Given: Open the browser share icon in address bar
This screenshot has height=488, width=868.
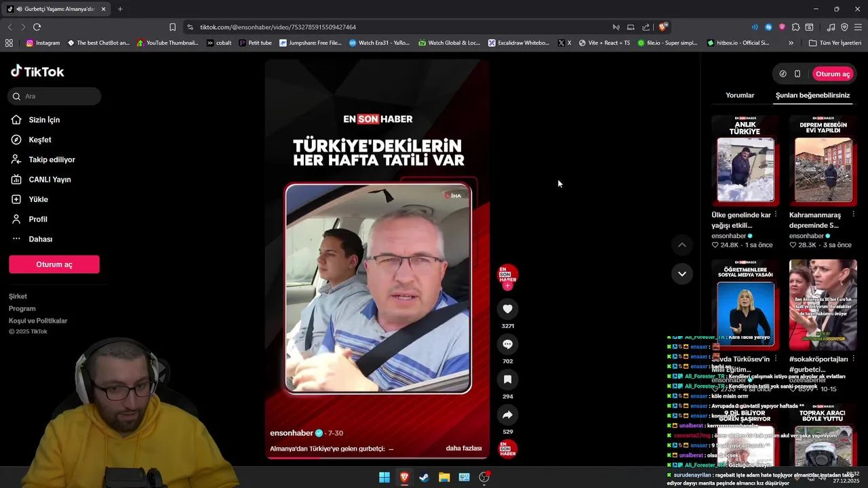Looking at the screenshot, I should point(646,27).
